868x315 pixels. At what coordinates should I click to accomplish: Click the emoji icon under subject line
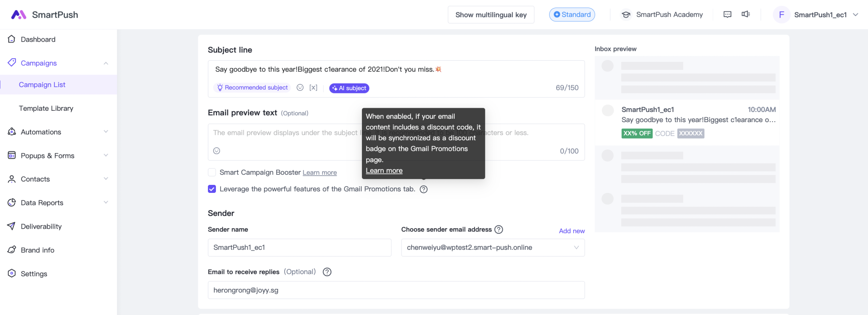[300, 88]
